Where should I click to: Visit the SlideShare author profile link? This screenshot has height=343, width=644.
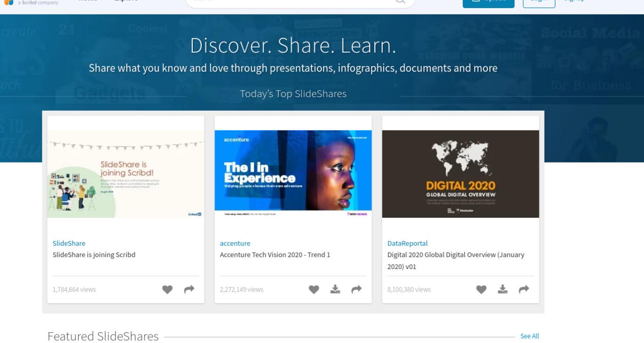tap(69, 243)
